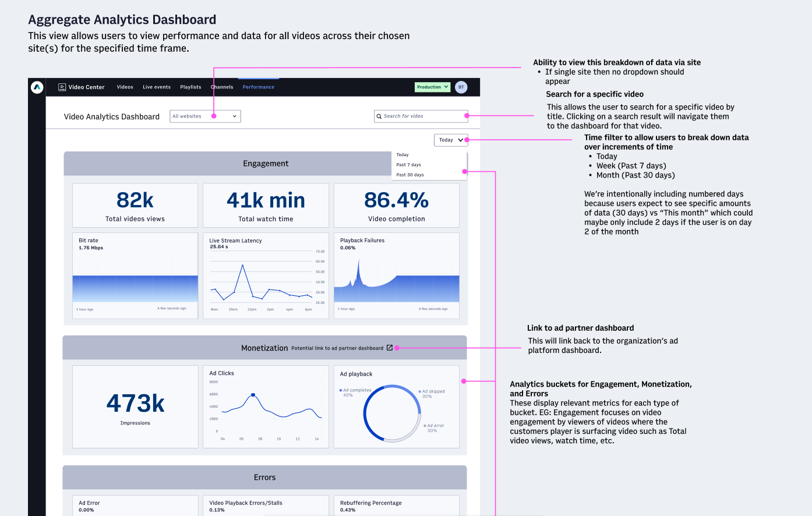Choose Past 30 days option
The image size is (812, 516).
410,175
